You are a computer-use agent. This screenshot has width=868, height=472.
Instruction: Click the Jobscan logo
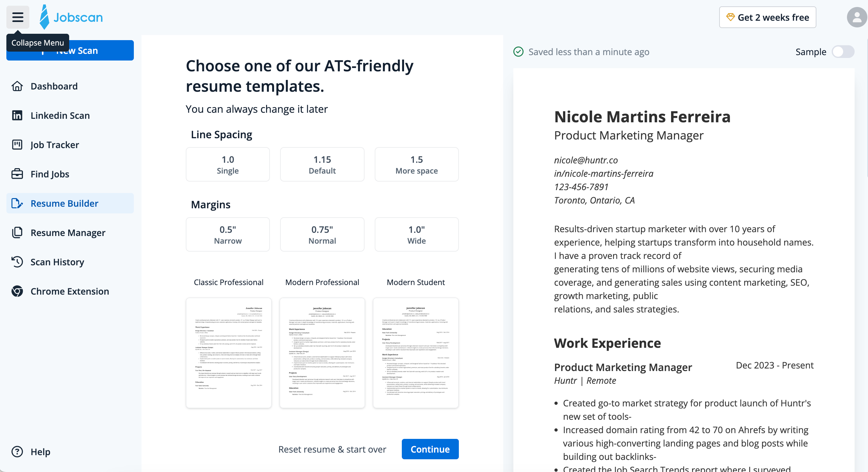pos(71,17)
